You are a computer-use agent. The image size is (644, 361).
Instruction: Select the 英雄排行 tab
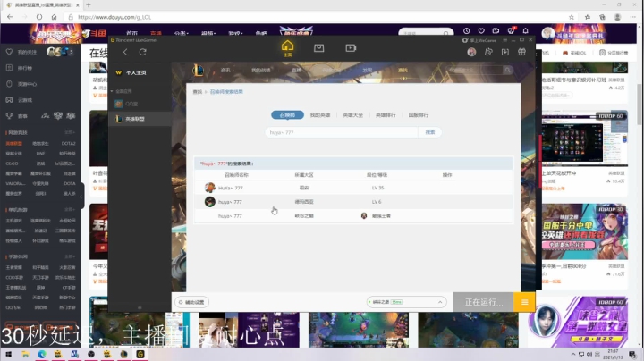(386, 115)
